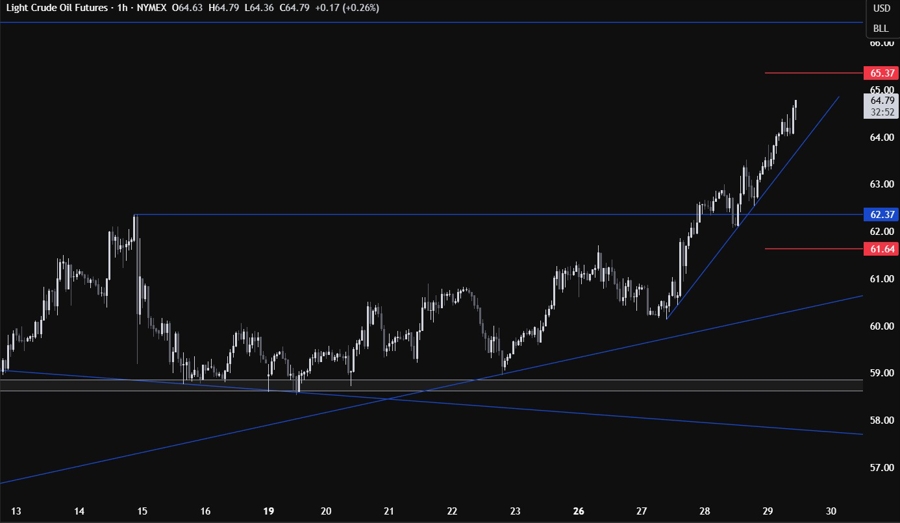
Task: Click the BLL unit selector
Action: (x=881, y=29)
